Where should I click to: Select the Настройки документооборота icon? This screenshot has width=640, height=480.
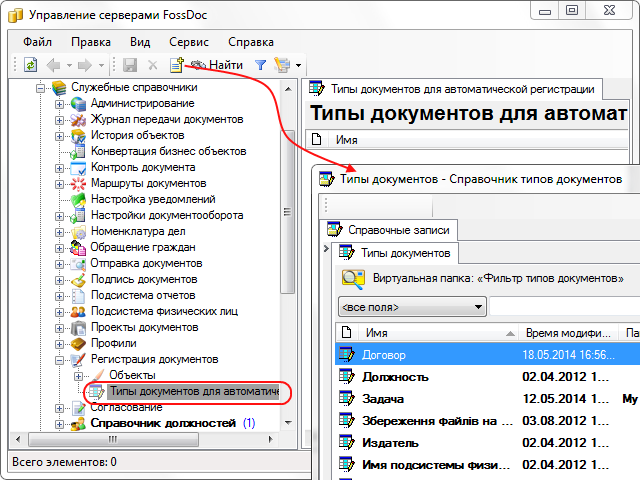pos(78,216)
